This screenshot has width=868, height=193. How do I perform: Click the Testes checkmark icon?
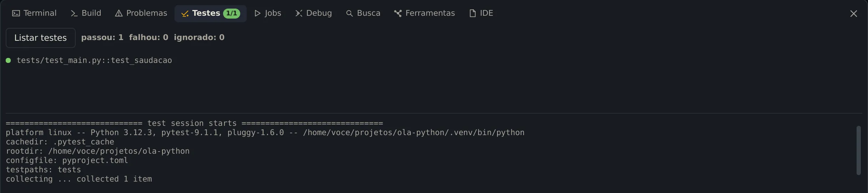pyautogui.click(x=185, y=14)
